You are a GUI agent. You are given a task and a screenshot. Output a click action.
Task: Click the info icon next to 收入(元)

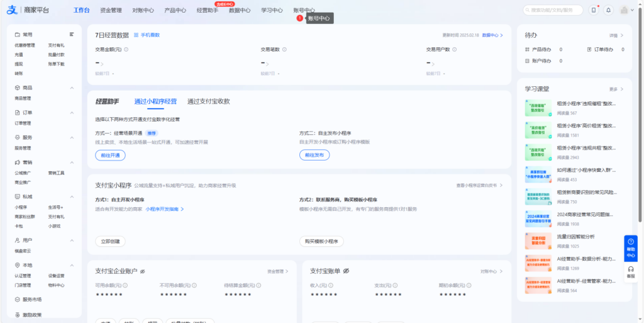(331, 285)
